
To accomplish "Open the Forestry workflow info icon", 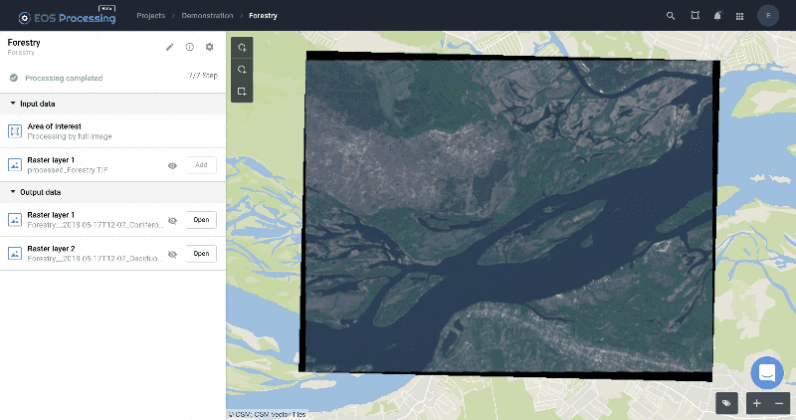I will click(x=189, y=47).
